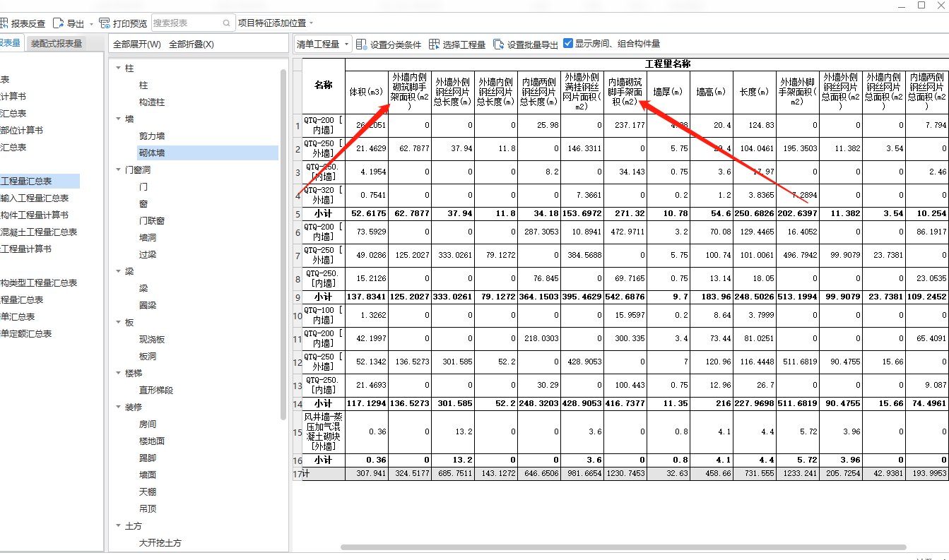Click the 设置批量导出 icon

(x=499, y=44)
